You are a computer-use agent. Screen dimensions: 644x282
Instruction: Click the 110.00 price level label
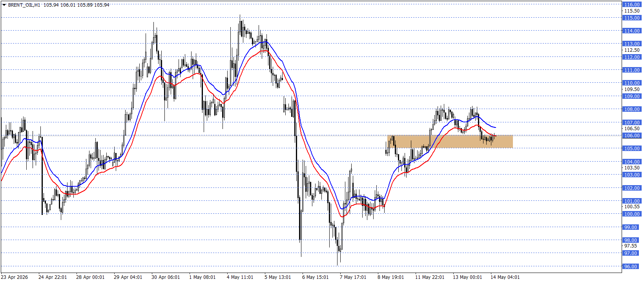pos(632,83)
